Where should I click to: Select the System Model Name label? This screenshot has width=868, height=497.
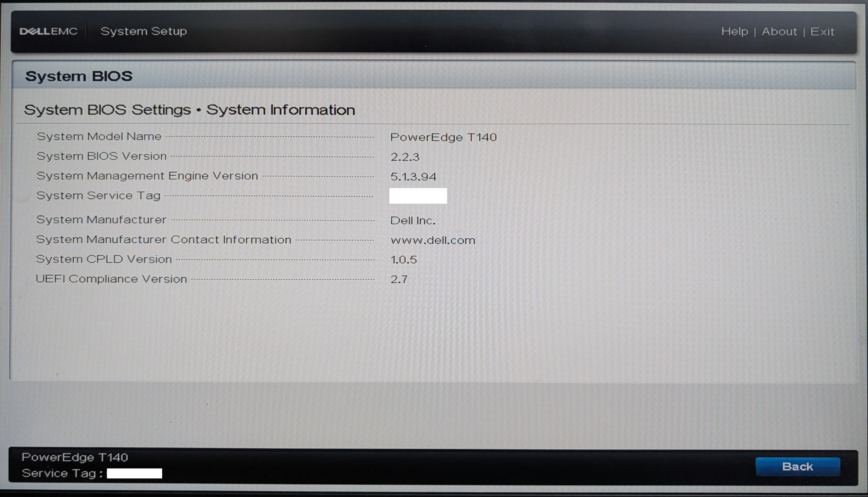[x=99, y=137]
